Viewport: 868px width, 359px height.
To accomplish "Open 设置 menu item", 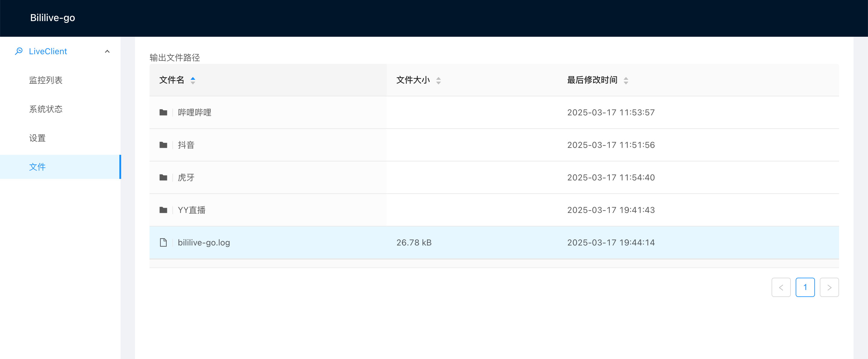I will click(x=37, y=138).
